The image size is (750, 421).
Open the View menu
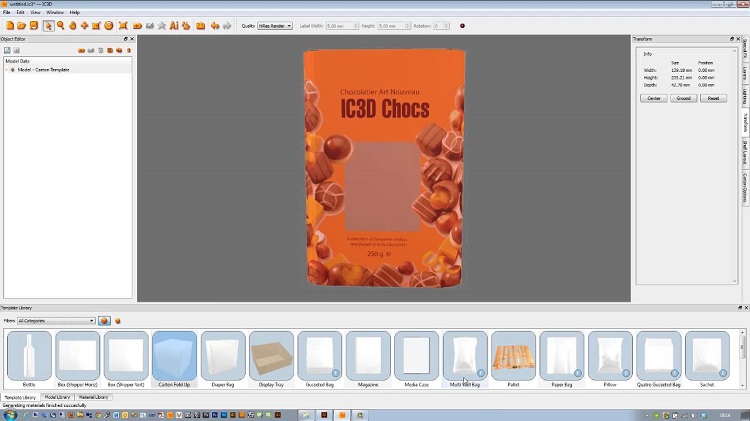click(x=35, y=12)
